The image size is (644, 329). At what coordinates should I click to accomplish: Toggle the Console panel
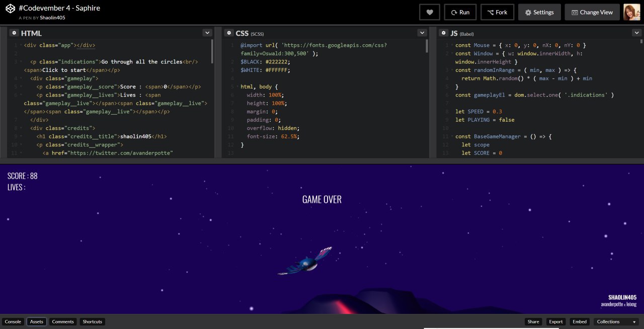(x=13, y=321)
